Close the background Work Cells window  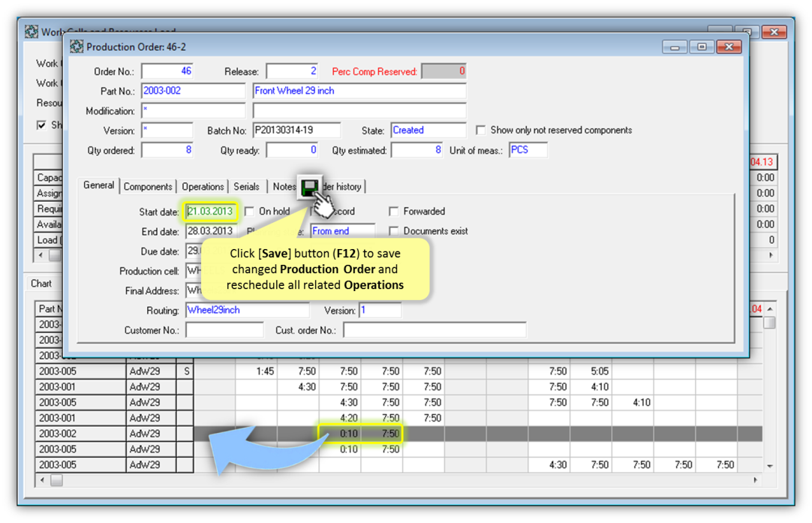774,32
